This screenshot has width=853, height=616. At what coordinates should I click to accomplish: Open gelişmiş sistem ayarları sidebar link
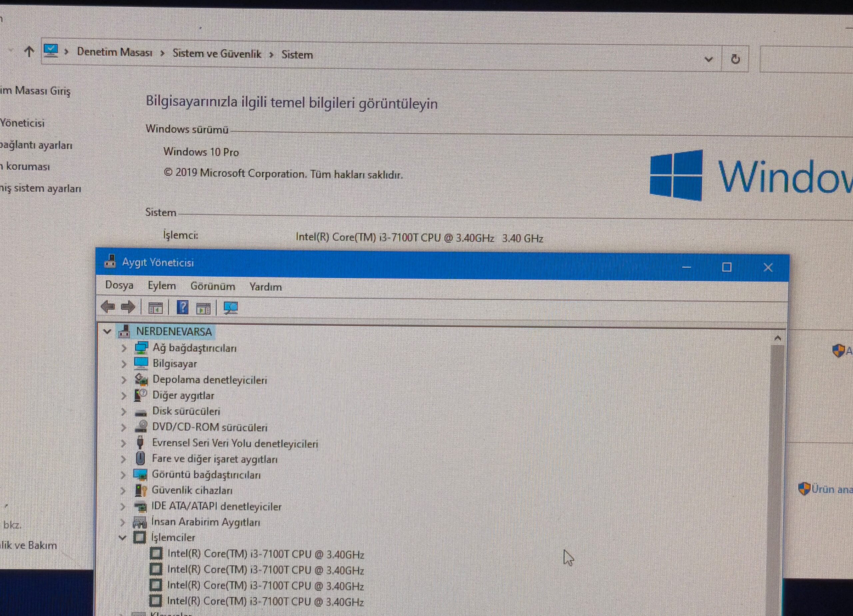tap(41, 188)
